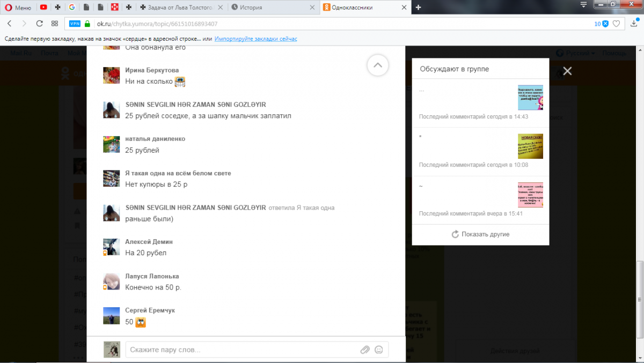This screenshot has height=363, width=644.
Task: Open a new browser tab
Action: (x=419, y=8)
